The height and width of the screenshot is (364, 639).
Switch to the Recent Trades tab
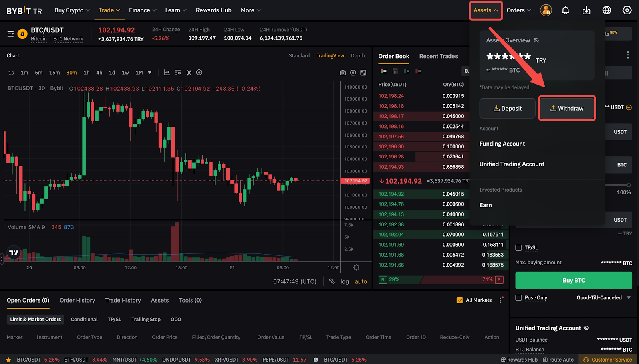click(x=438, y=56)
